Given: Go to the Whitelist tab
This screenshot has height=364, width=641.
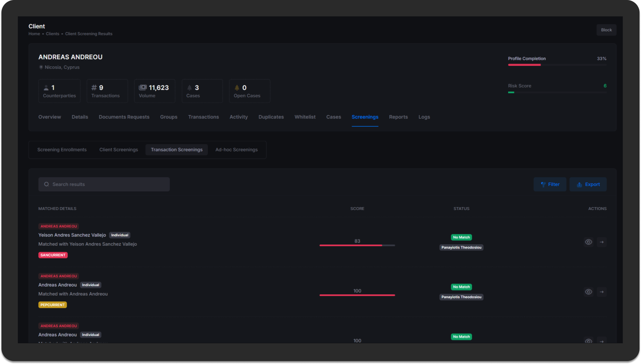Looking at the screenshot, I should point(305,117).
